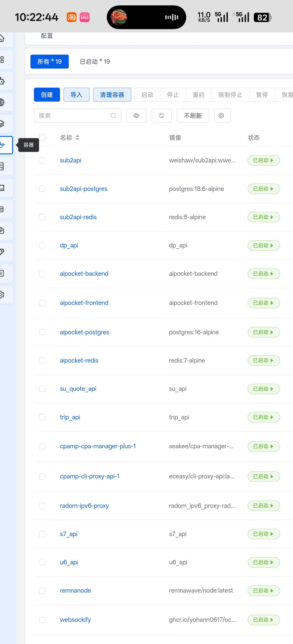Viewport: 293px width, 644px height.
Task: Toggle the eye visibility icon button
Action: point(136,116)
